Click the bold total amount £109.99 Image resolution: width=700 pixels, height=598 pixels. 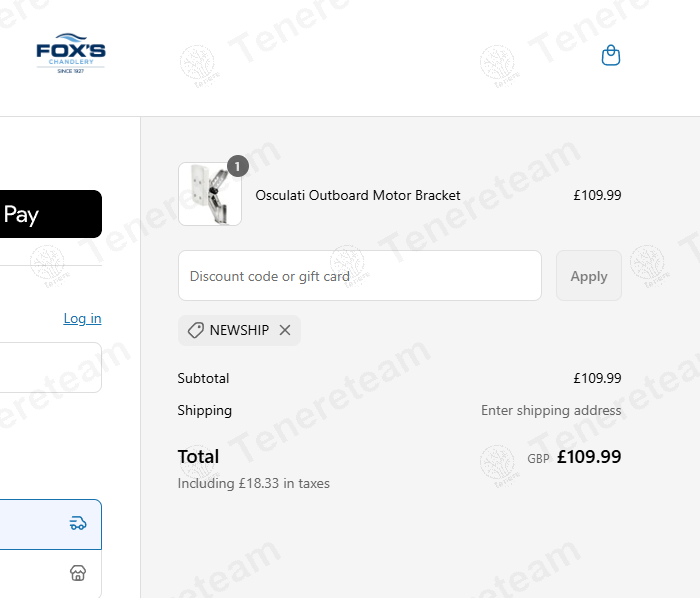[x=589, y=457]
